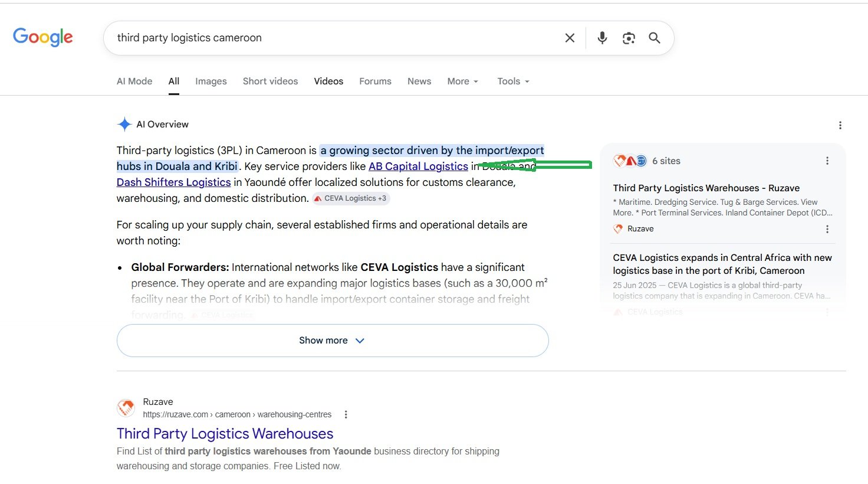Open three-dot menu beside Ruzave source card

827,229
